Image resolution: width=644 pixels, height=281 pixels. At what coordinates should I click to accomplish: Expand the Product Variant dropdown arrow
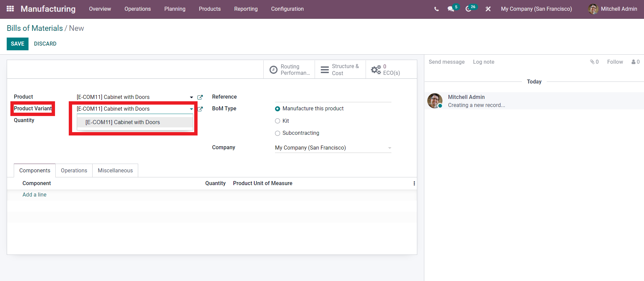click(x=192, y=109)
